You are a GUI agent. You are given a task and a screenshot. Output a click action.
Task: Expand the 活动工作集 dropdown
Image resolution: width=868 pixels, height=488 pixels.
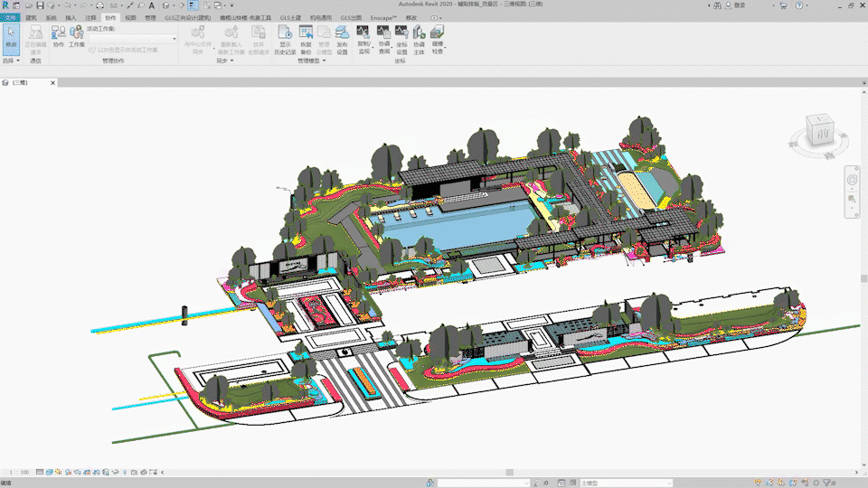coord(174,39)
